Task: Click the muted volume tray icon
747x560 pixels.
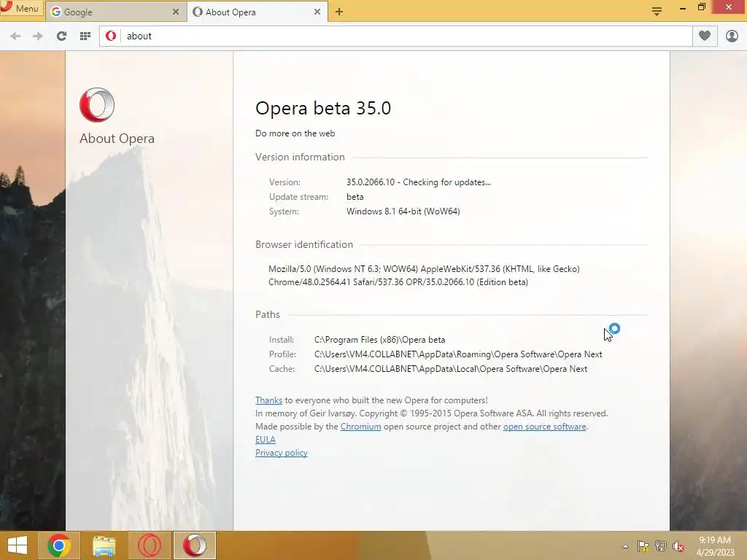Action: 678,546
